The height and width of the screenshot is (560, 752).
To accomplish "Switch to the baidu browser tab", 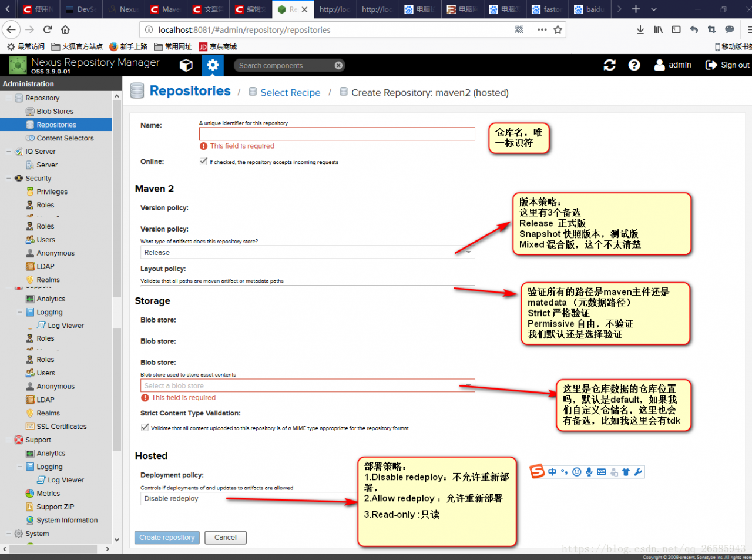I will (589, 9).
